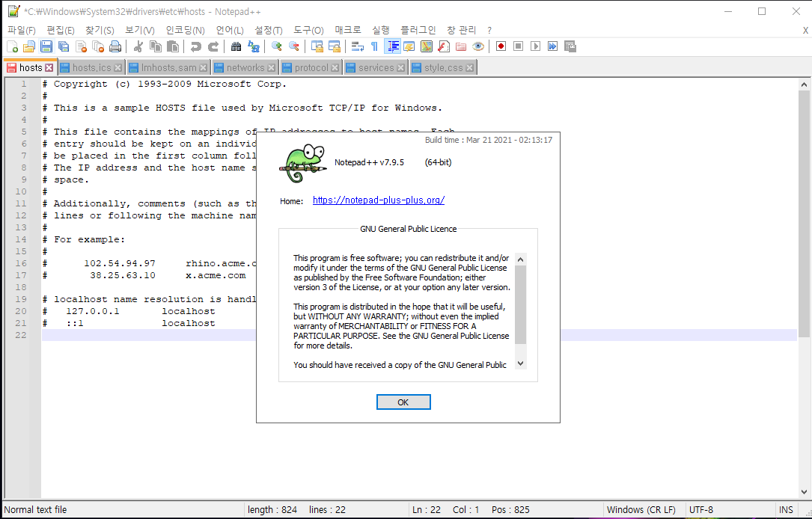This screenshot has width=812, height=519.
Task: Paste clipboard using toolbar paste icon
Action: pyautogui.click(x=173, y=46)
